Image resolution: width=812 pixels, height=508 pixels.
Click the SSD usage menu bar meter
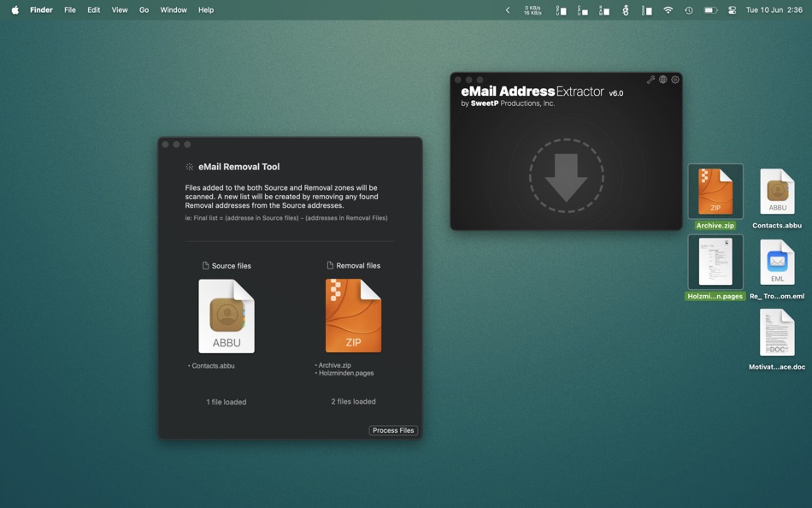pyautogui.click(x=647, y=10)
